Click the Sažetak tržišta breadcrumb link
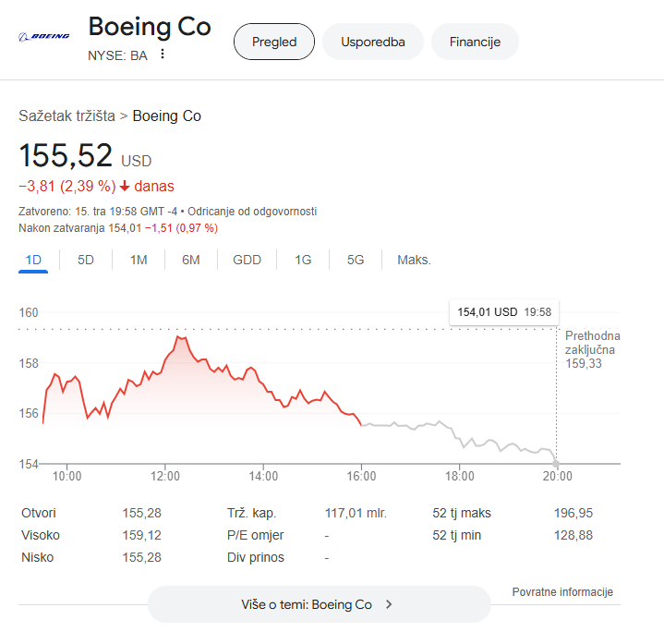 [x=66, y=115]
